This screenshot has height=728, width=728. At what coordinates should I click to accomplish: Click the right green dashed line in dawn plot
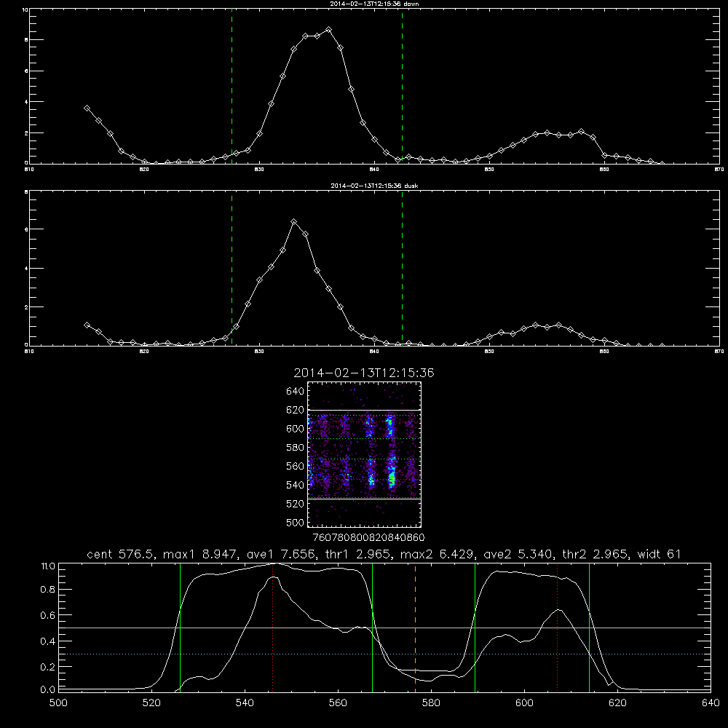pos(402,86)
